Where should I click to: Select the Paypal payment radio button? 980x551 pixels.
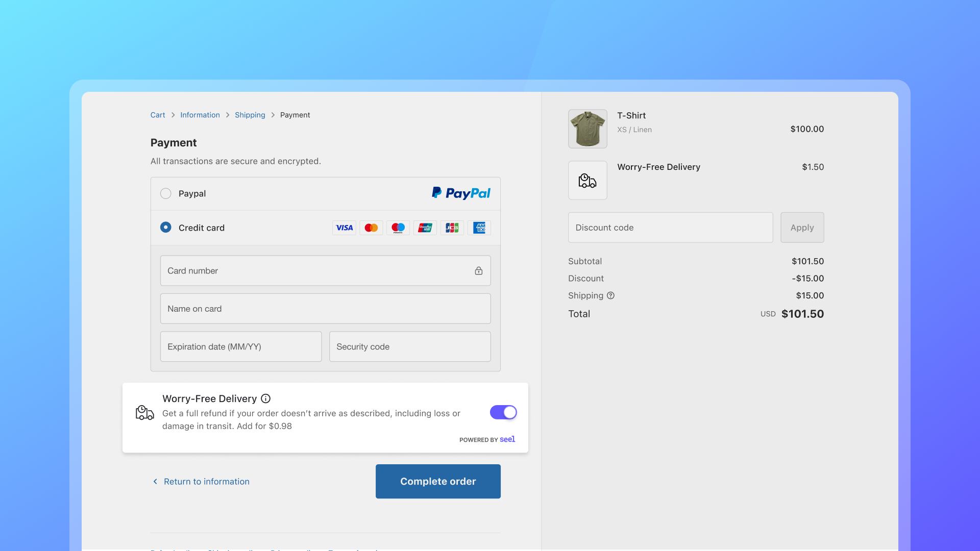[165, 193]
